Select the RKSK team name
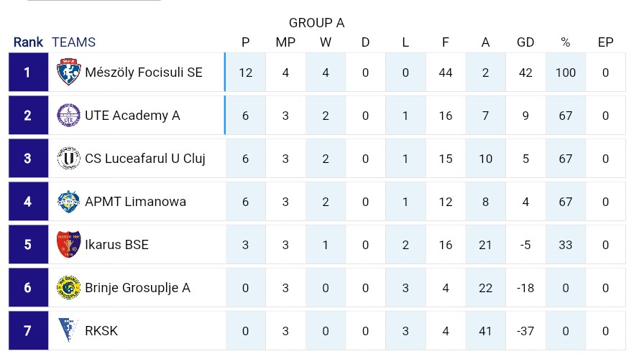 pyautogui.click(x=101, y=331)
